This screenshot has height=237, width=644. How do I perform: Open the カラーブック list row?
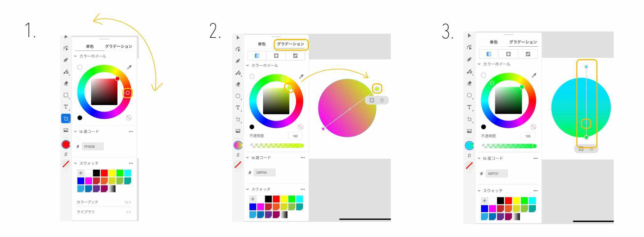point(104,202)
